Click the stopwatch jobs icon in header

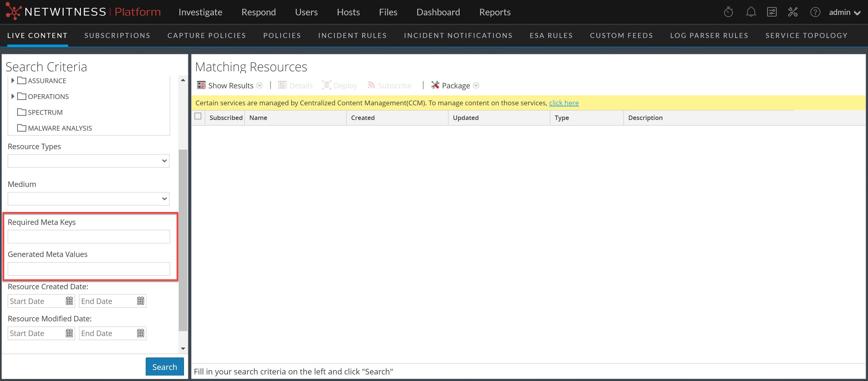[x=728, y=12]
